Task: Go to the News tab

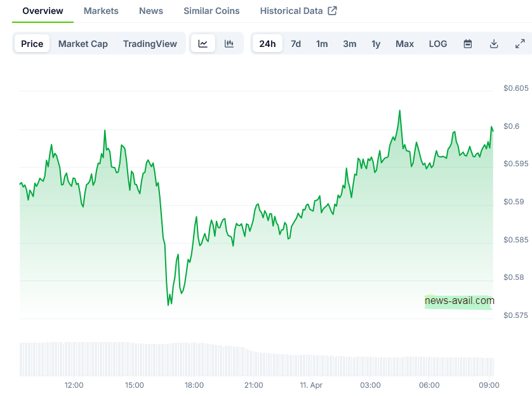Action: pyautogui.click(x=151, y=11)
